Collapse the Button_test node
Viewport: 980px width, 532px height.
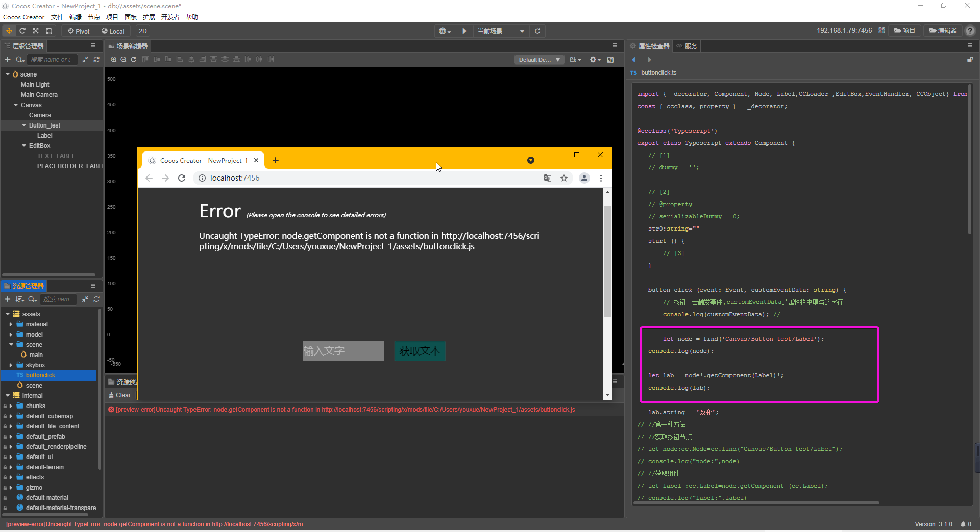(24, 125)
